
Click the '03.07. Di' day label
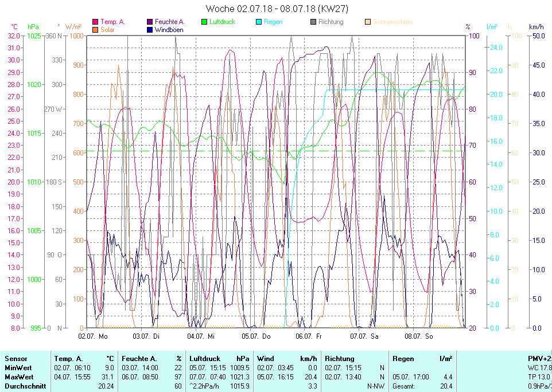pyautogui.click(x=146, y=336)
